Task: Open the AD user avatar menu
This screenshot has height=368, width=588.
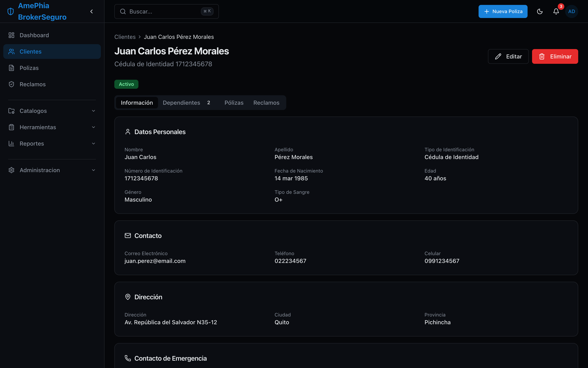Action: (571, 11)
